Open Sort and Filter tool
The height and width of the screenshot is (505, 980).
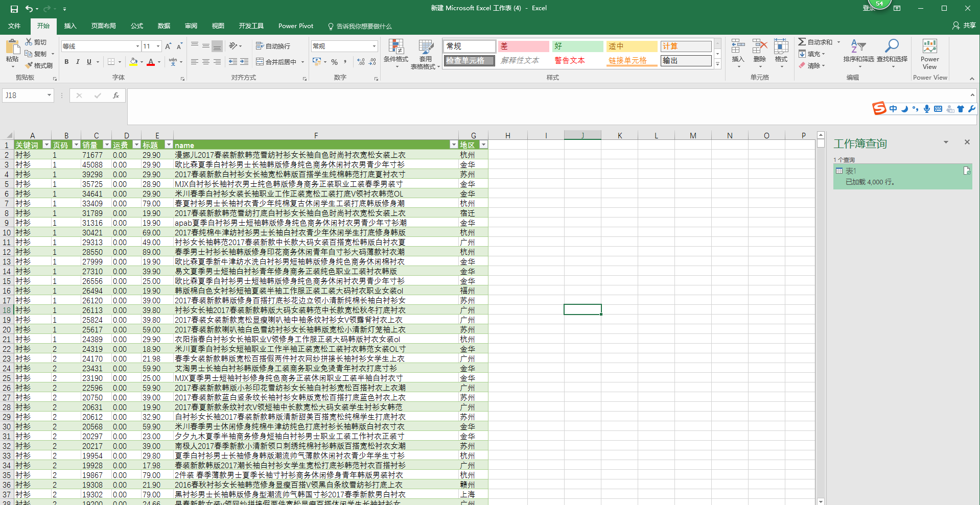(x=858, y=46)
